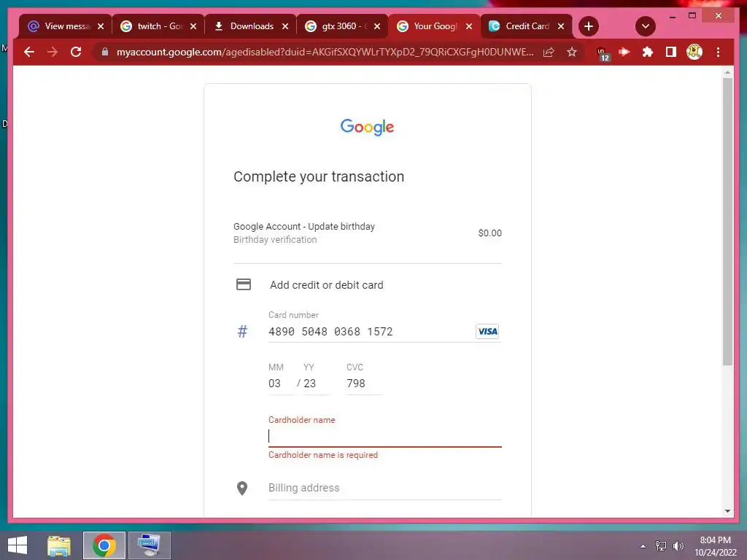Image resolution: width=747 pixels, height=560 pixels.
Task: Select the Your Google account tab
Action: tap(435, 26)
